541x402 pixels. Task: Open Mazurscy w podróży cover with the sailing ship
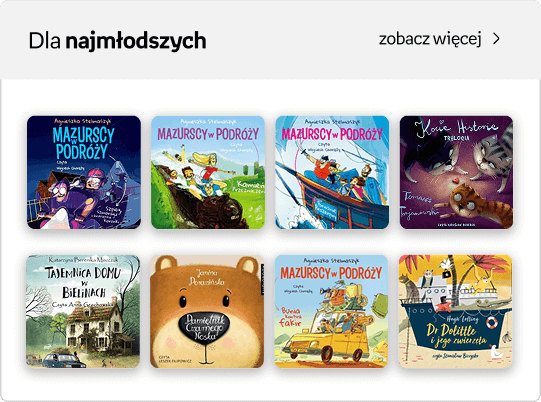pos(332,172)
